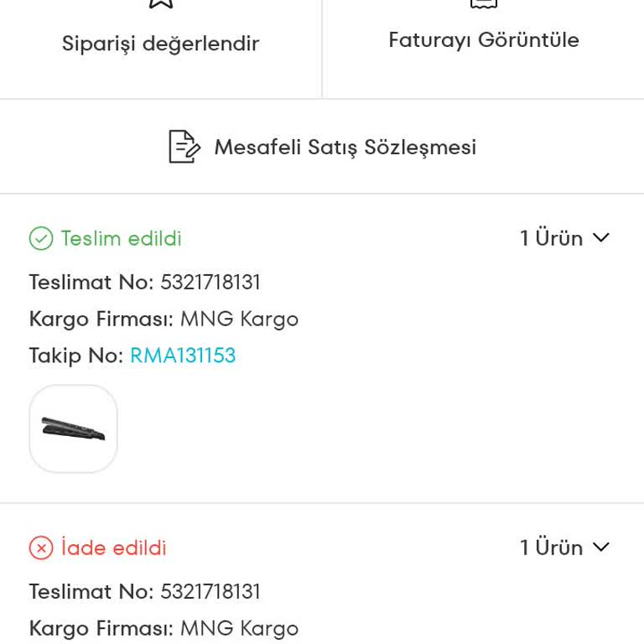
Task: Open the Mesafeli Satış Sözleşmesi agreement
Action: point(345,147)
